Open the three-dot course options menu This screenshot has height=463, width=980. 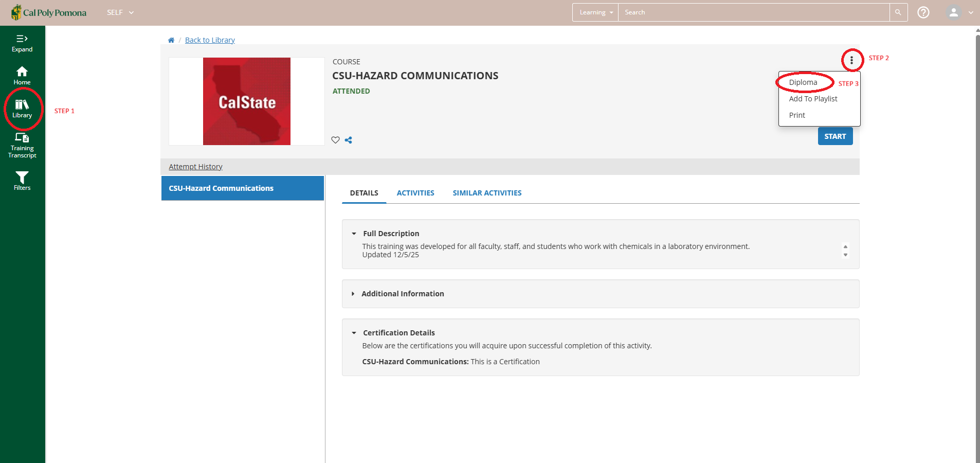click(x=852, y=60)
